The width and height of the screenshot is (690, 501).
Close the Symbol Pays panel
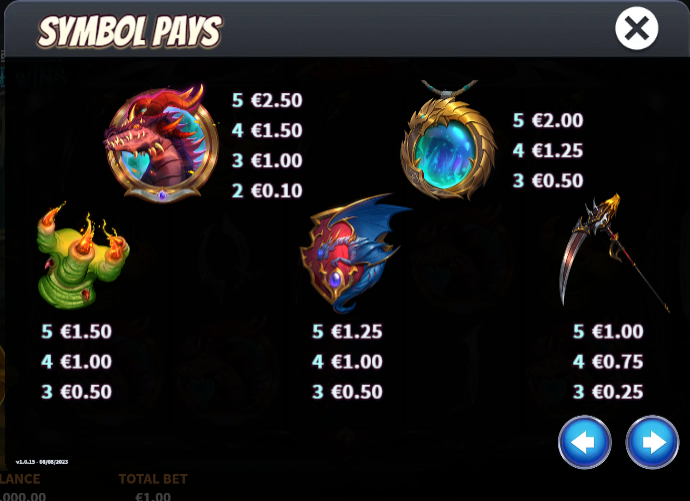(x=636, y=28)
